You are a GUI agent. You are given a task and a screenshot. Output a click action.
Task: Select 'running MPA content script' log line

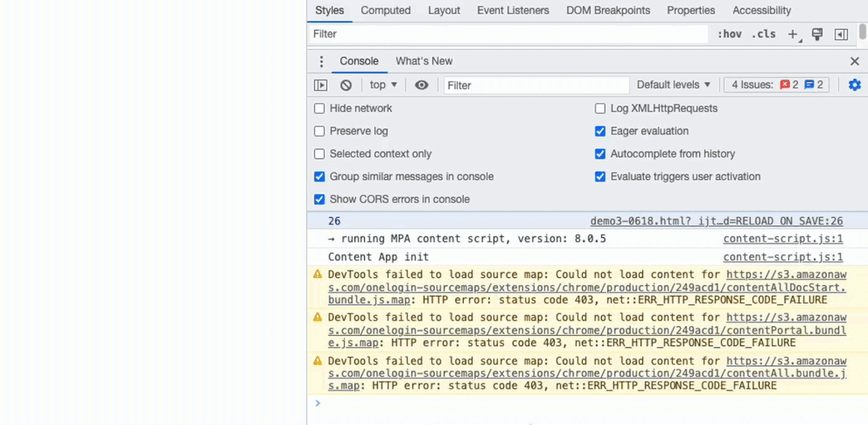pyautogui.click(x=467, y=239)
